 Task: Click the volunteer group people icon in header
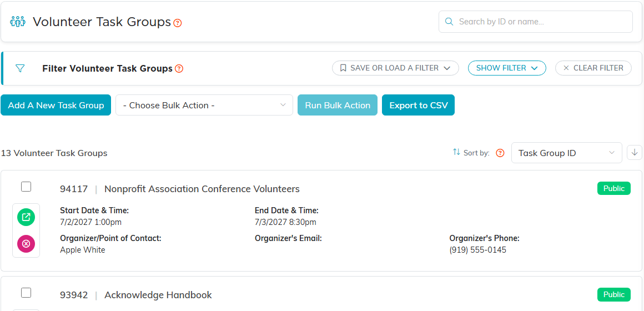[x=18, y=21]
